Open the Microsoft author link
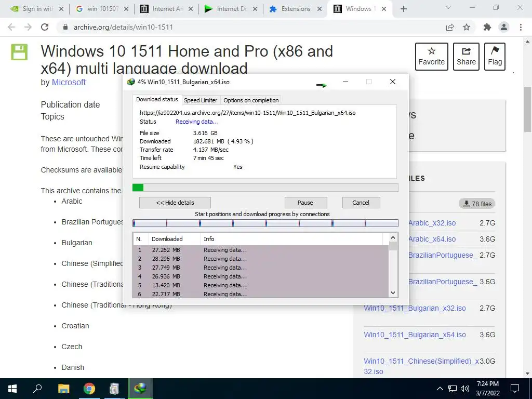532x399 pixels. click(69, 82)
